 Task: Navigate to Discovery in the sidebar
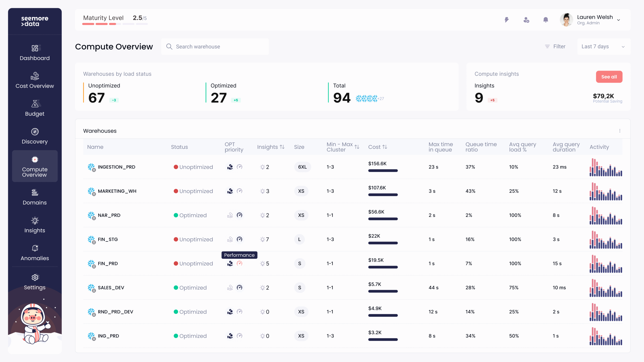(x=35, y=137)
